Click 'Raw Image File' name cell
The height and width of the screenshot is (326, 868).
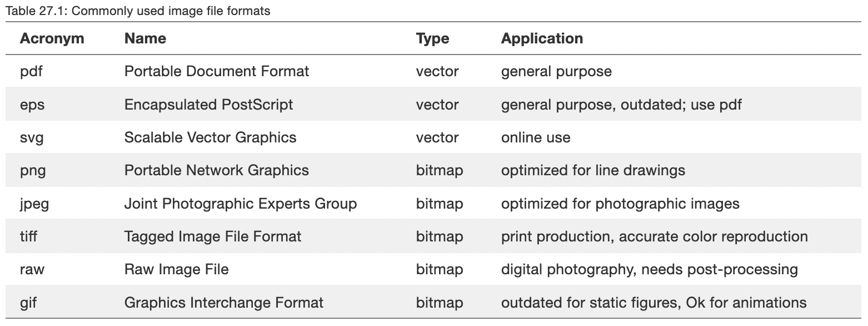[x=176, y=269]
